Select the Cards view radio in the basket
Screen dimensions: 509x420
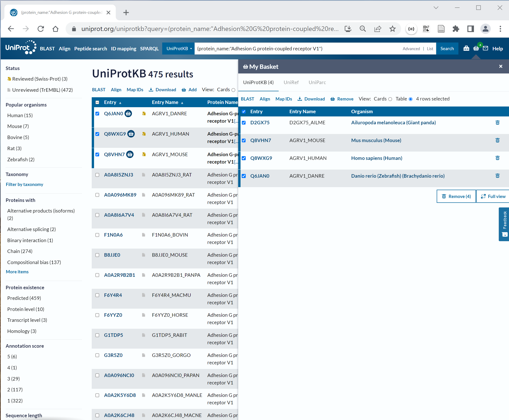(390, 99)
